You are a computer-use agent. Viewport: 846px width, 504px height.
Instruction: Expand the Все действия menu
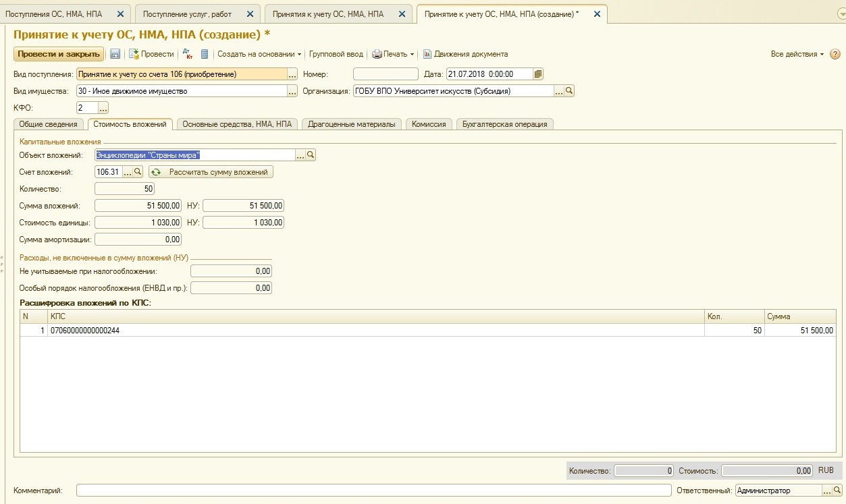(x=797, y=54)
